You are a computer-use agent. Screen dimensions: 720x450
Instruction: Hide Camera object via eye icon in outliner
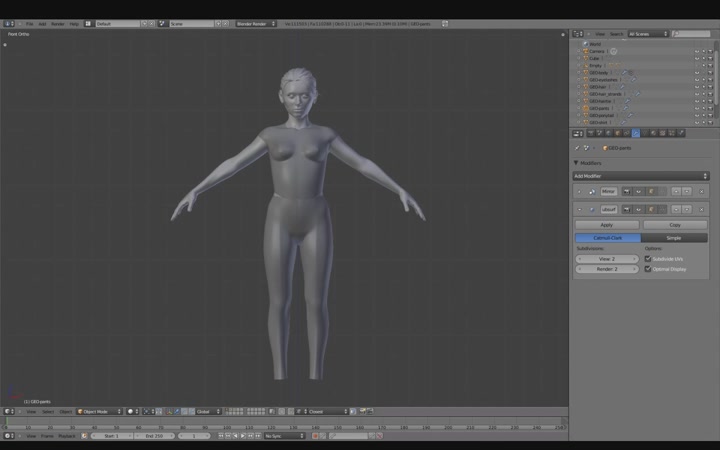click(697, 51)
